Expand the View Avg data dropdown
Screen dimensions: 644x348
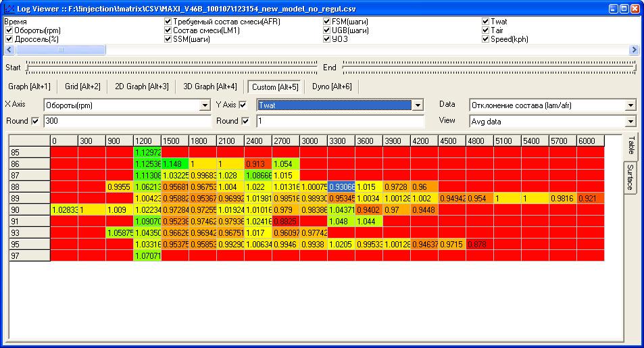click(x=631, y=122)
